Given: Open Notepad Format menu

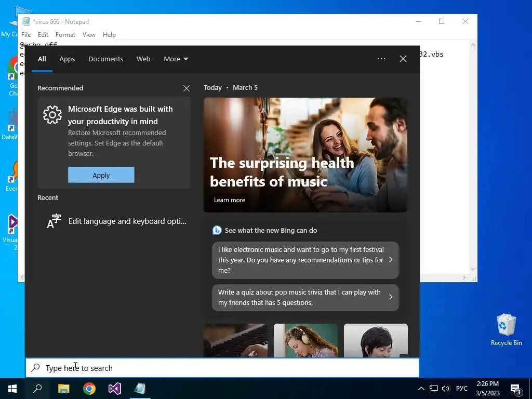Looking at the screenshot, I should pyautogui.click(x=65, y=35).
